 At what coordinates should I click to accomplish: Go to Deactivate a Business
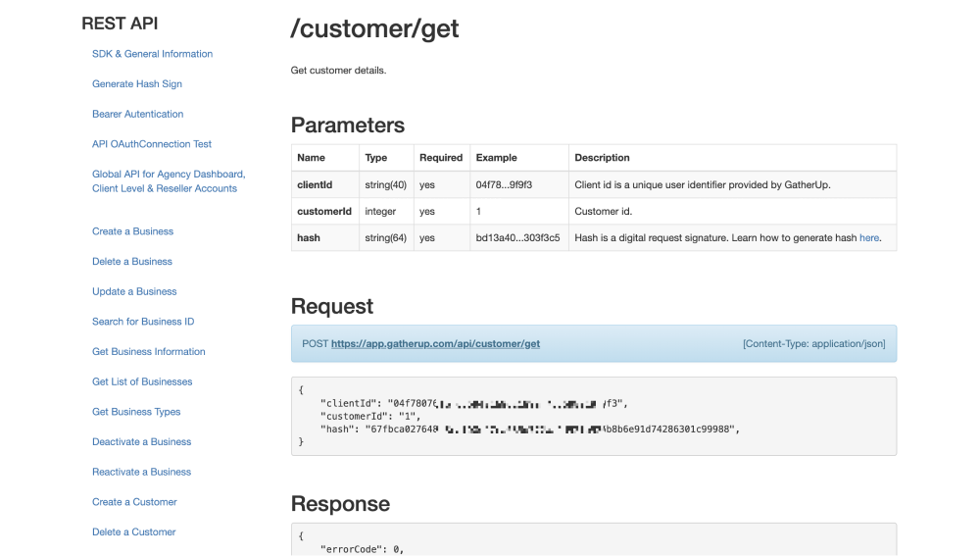(x=141, y=442)
